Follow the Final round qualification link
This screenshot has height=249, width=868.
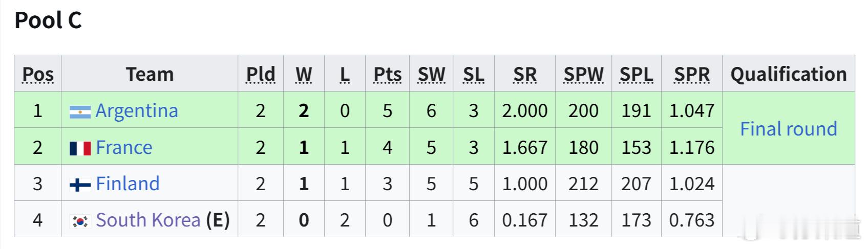click(789, 129)
